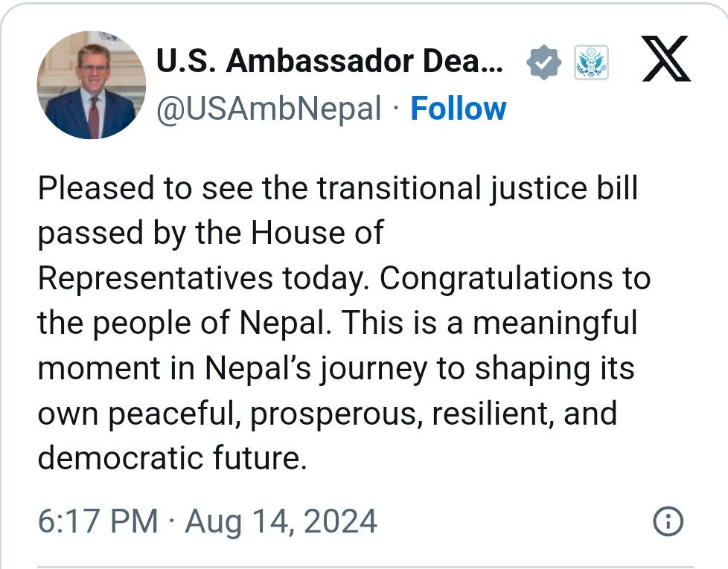Click the 6:17 PM time text
The height and width of the screenshot is (569, 728).
[98, 521]
